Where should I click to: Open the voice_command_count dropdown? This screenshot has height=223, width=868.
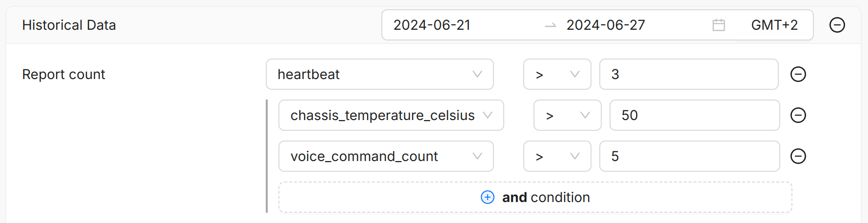tap(386, 156)
